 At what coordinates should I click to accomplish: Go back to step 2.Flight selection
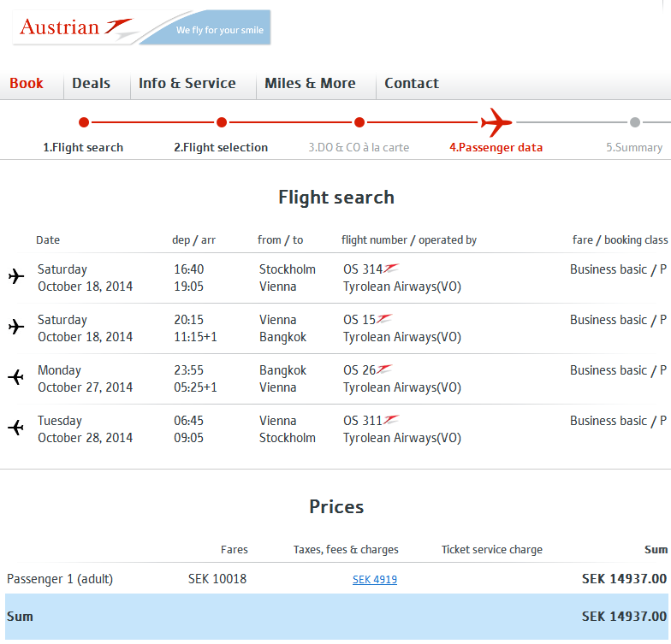tap(221, 147)
